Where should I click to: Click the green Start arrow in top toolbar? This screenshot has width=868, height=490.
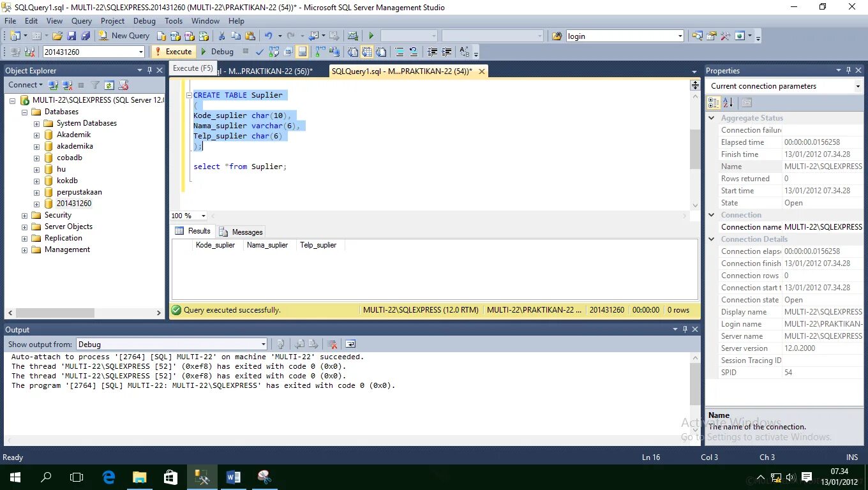coord(371,36)
